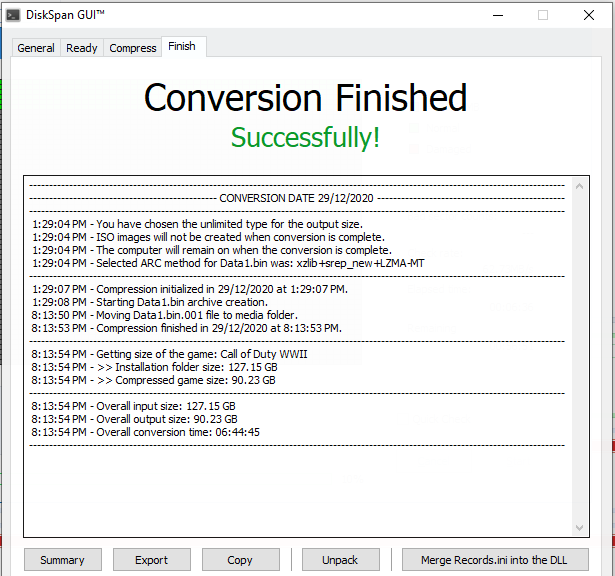Click the 'Overall output size: 90.23 GB' line

click(135, 419)
